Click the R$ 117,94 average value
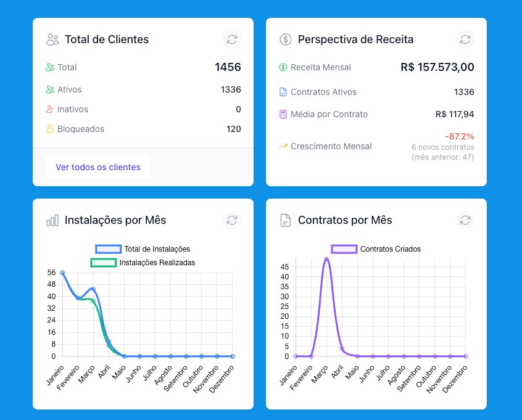The image size is (522, 420). [455, 114]
